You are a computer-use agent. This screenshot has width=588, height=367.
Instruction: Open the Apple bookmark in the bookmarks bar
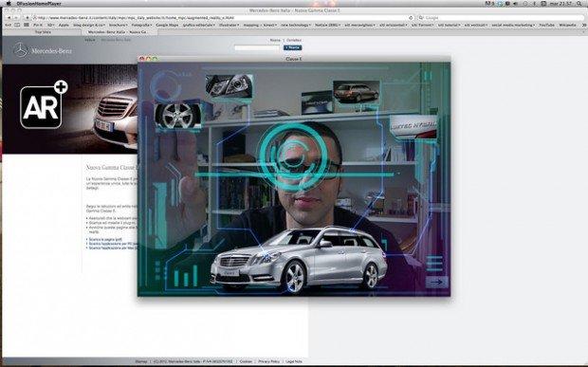coord(64,25)
